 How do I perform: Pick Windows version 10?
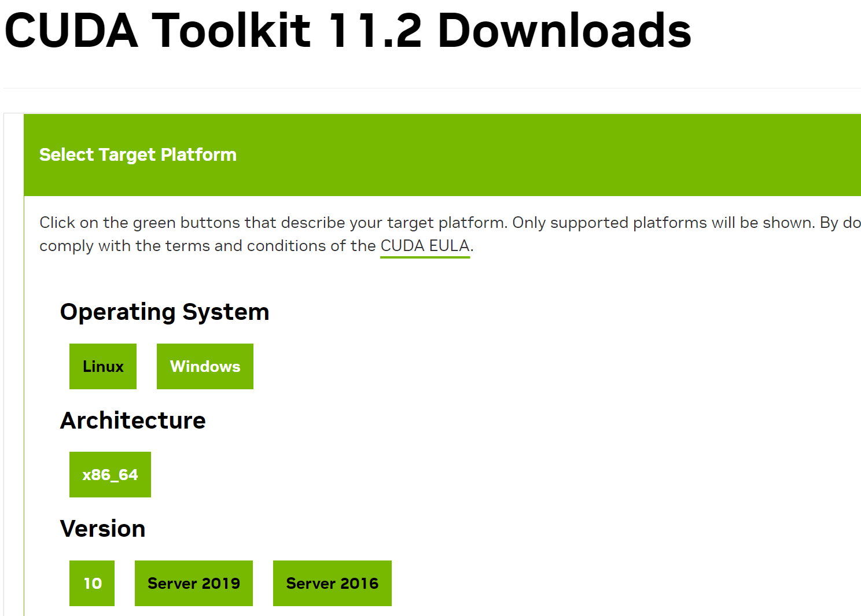point(92,583)
